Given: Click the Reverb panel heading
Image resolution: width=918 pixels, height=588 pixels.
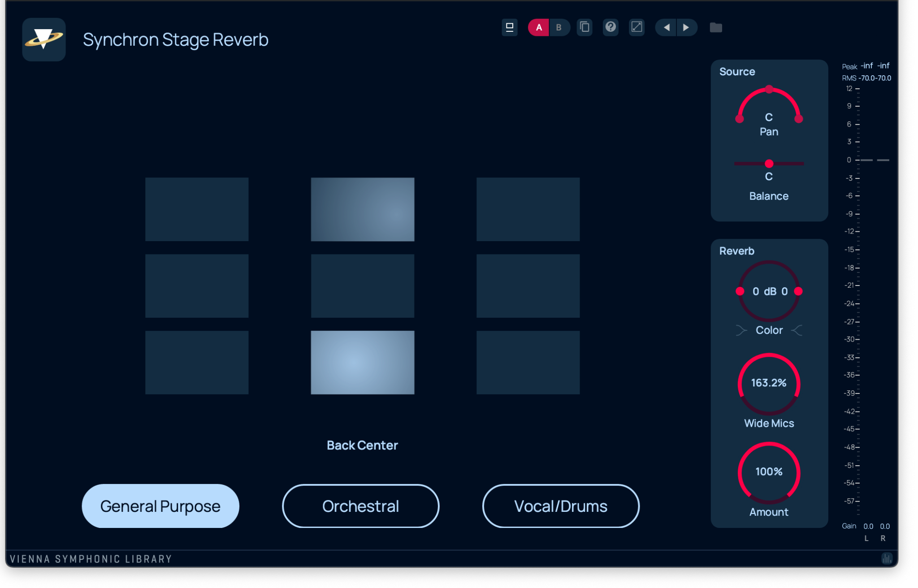Looking at the screenshot, I should tap(737, 251).
